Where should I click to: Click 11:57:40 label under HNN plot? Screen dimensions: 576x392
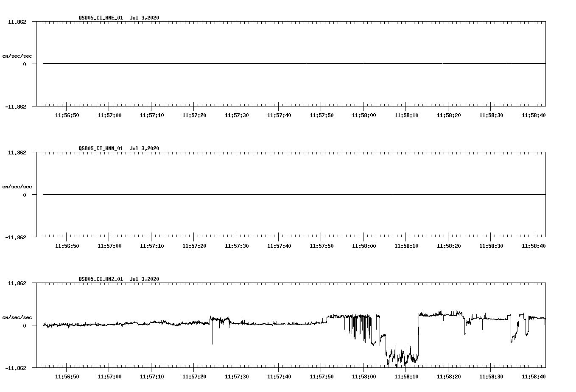279,246
